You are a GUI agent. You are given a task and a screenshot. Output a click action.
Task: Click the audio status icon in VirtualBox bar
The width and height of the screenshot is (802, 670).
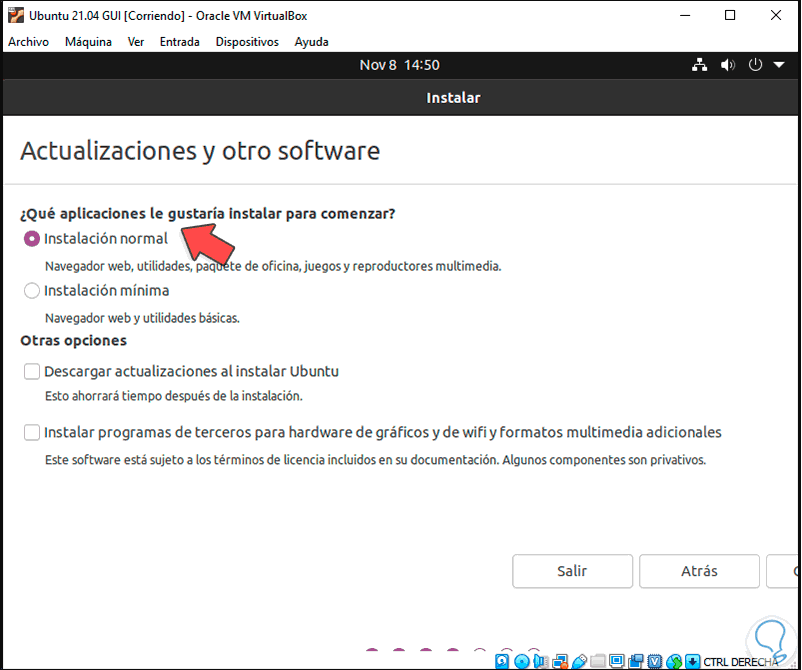click(541, 661)
